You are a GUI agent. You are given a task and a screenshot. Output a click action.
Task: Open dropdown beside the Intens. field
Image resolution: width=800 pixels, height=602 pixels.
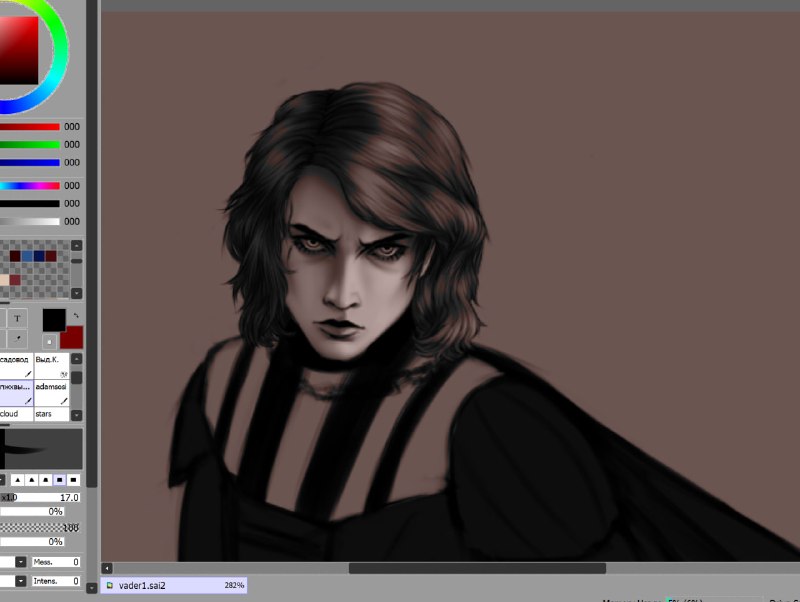coord(20,581)
